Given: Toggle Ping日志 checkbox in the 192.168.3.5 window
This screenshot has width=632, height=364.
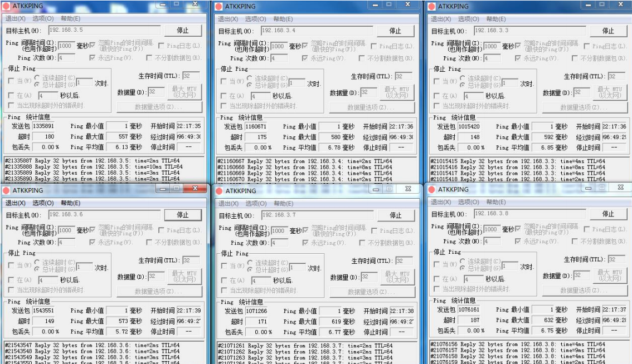Looking at the screenshot, I should (161, 46).
